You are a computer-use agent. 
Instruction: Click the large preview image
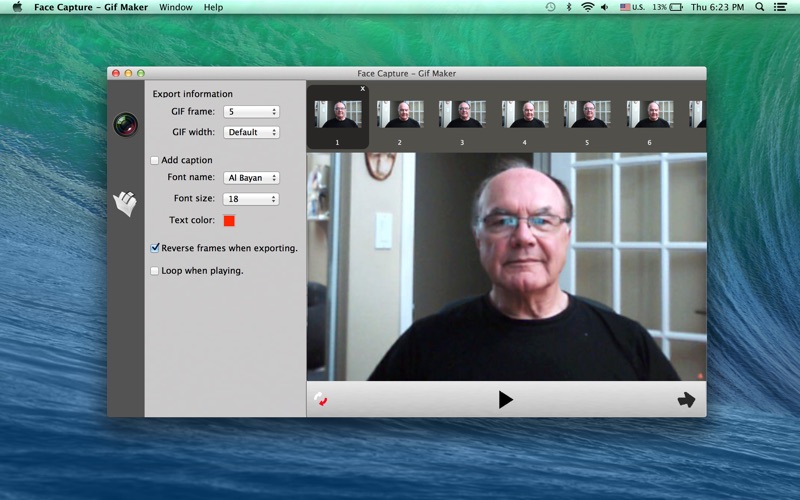click(x=507, y=267)
